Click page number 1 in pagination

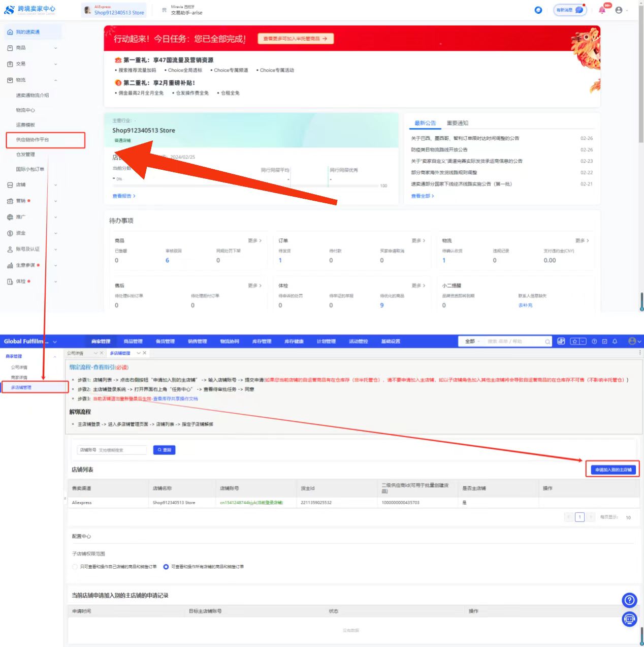click(579, 517)
